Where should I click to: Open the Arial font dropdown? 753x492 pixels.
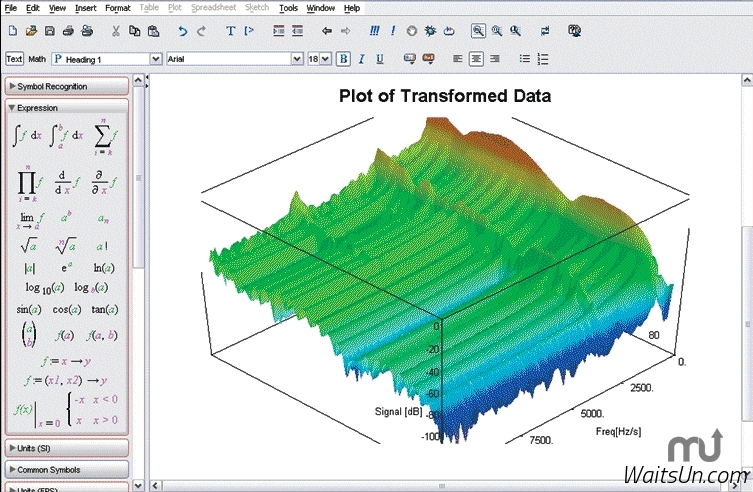pyautogui.click(x=297, y=59)
